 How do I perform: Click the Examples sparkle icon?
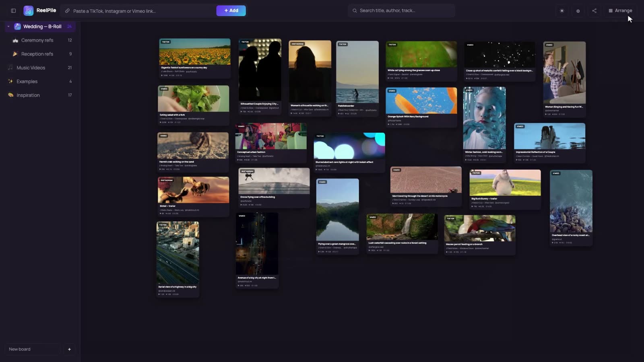tap(10, 81)
